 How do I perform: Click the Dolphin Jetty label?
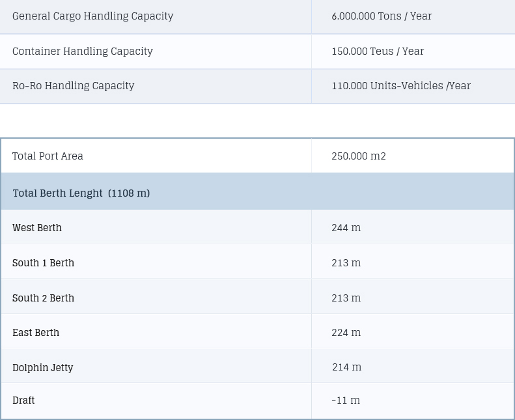[x=43, y=367]
